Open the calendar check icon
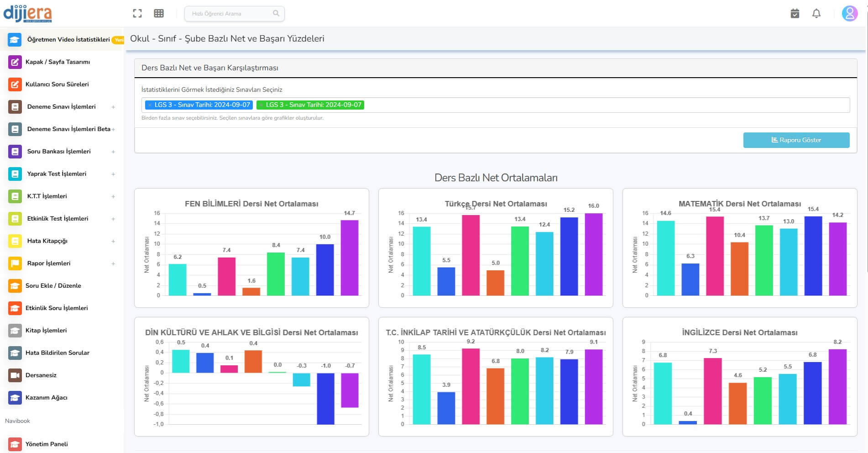The image size is (868, 453). [x=795, y=14]
